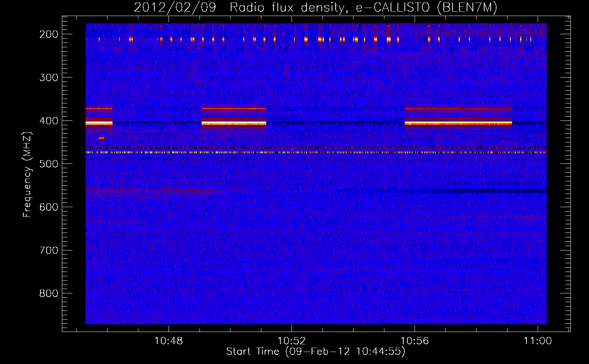Click the 10:52 time tick label

pos(292,341)
